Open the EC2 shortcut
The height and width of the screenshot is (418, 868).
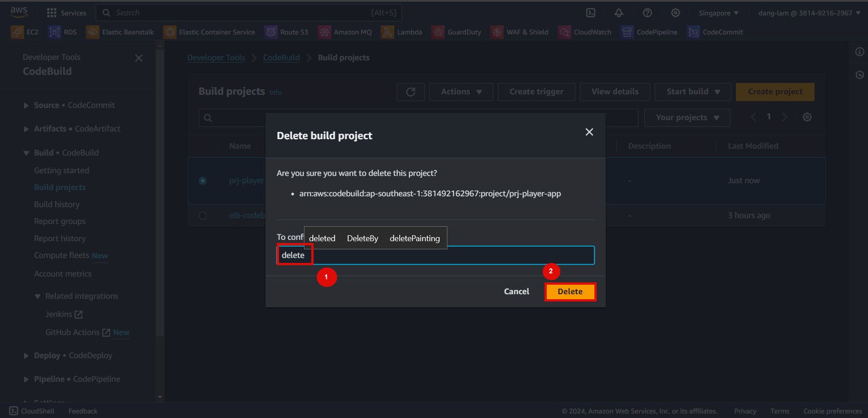pos(25,32)
